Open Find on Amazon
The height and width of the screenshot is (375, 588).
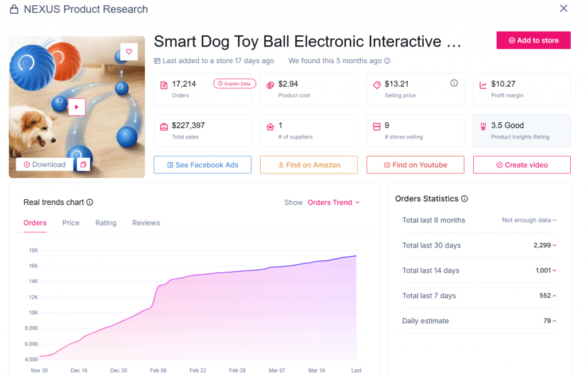point(308,165)
